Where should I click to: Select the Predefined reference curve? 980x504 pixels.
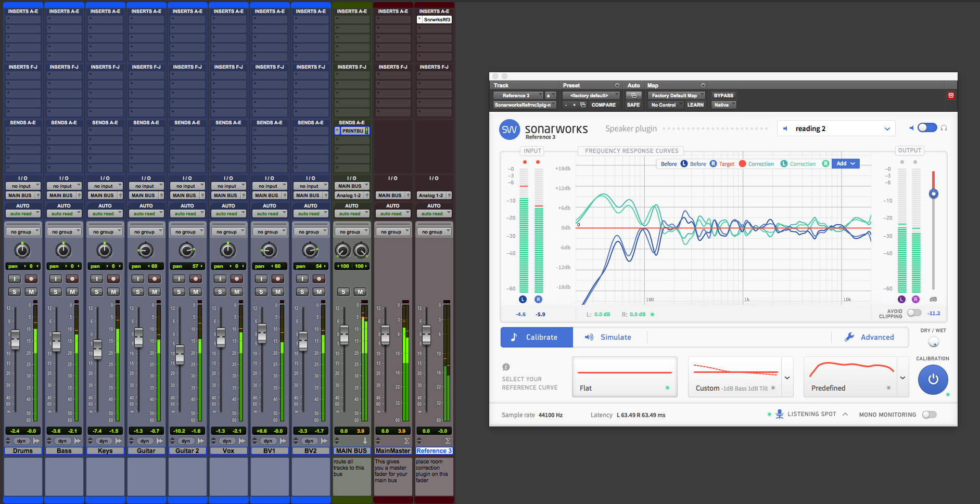[x=850, y=377]
